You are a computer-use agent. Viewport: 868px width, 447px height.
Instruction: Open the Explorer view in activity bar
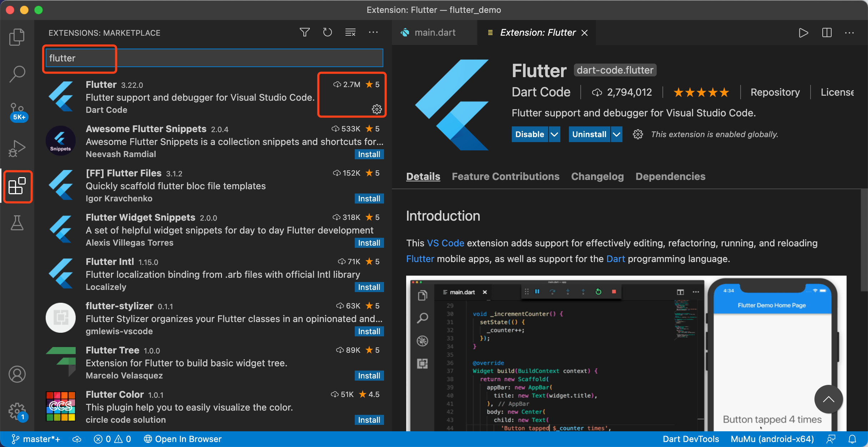(x=17, y=37)
